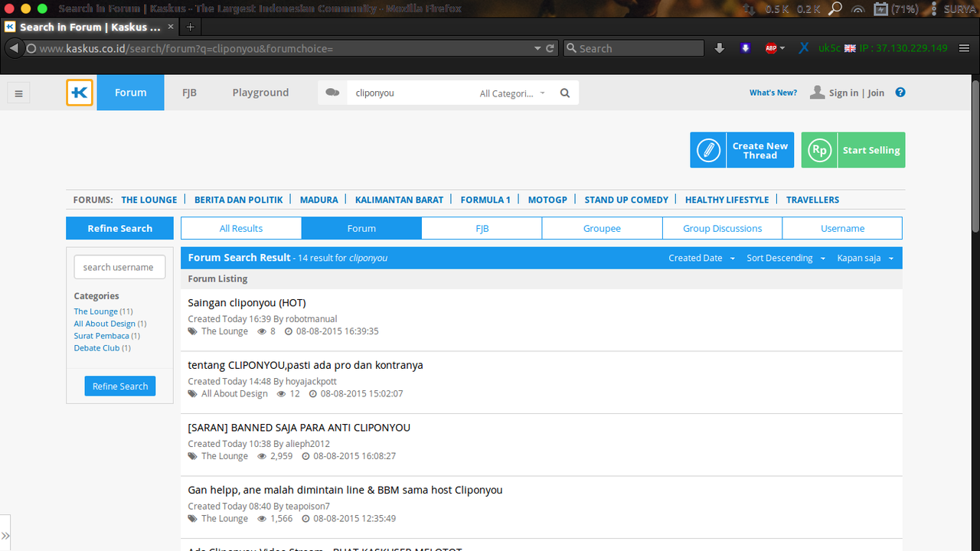This screenshot has height=551, width=980.
Task: Filter by All About Design category
Action: point(105,324)
